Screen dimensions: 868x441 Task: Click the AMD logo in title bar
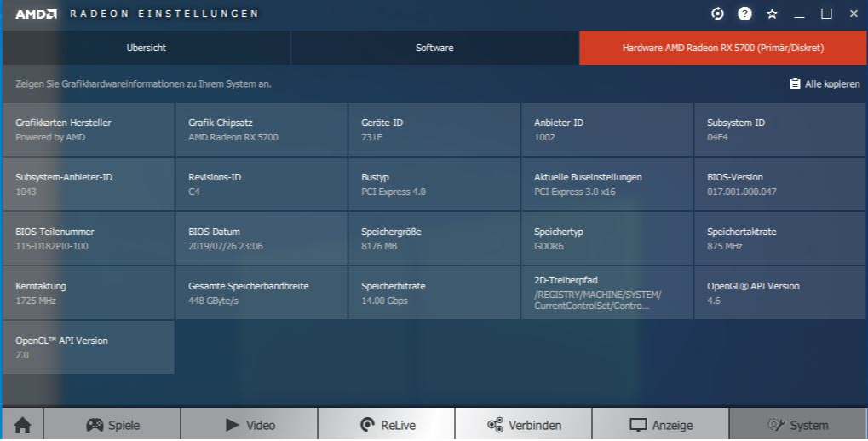click(x=36, y=14)
